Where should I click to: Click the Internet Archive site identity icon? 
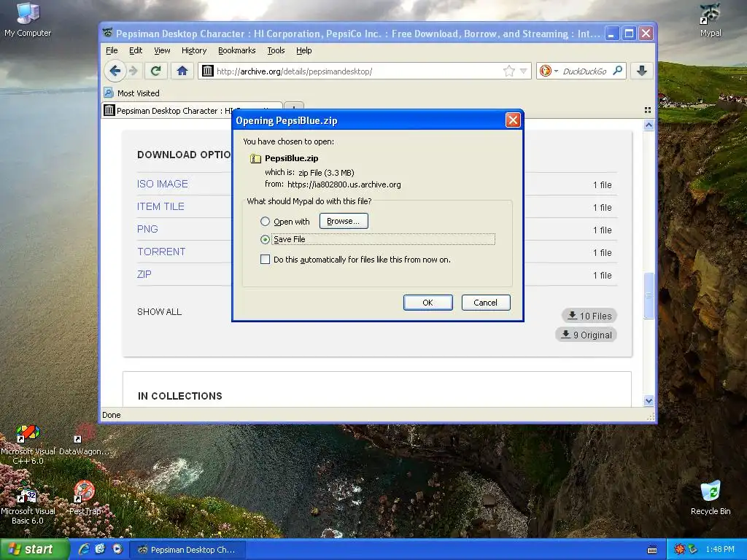point(207,71)
